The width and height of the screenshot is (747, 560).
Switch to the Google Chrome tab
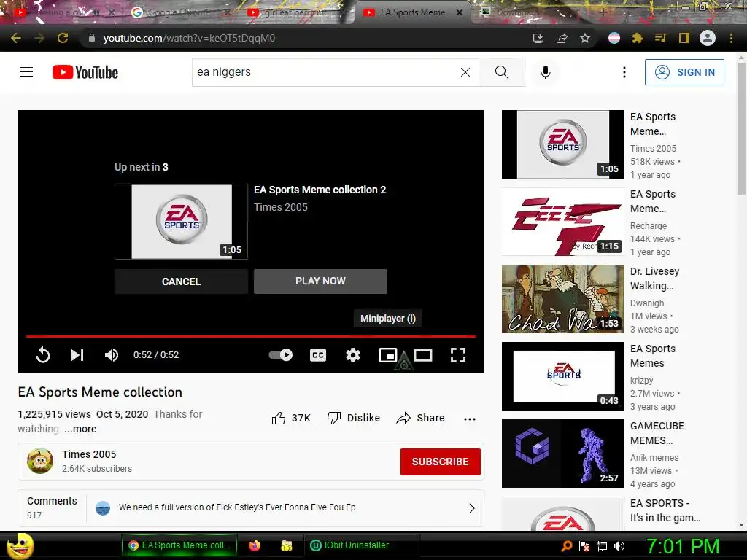[x=179, y=12]
